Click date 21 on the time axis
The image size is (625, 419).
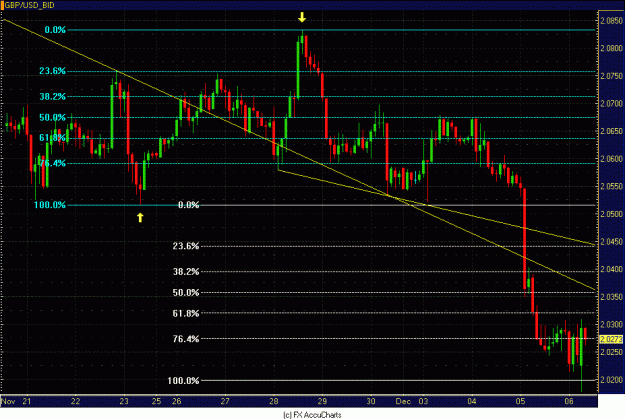[27, 401]
